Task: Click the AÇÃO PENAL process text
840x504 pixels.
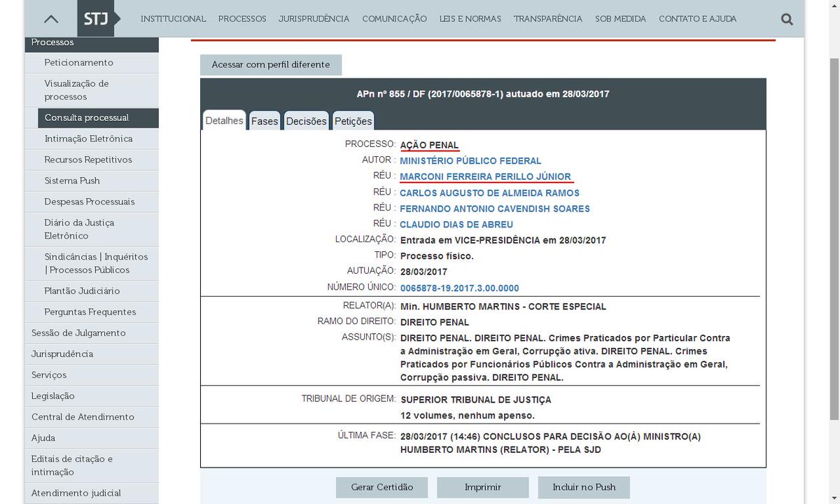Action: (x=429, y=145)
